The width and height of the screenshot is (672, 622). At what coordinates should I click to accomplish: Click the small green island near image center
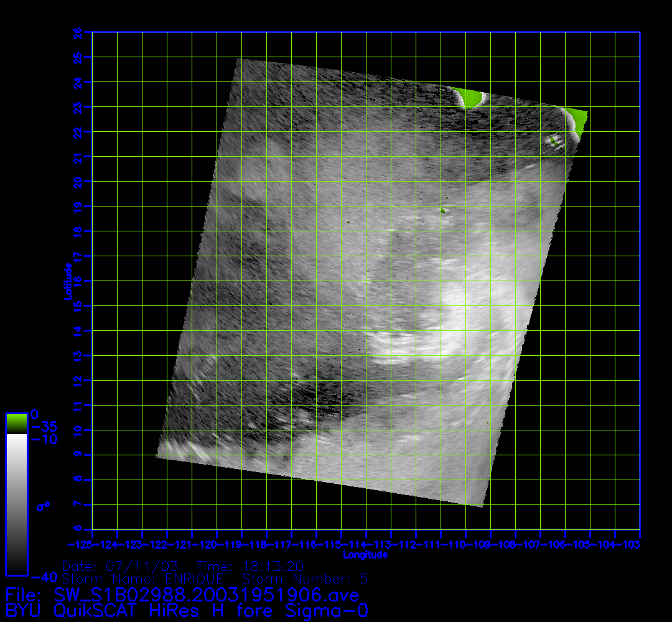442,210
